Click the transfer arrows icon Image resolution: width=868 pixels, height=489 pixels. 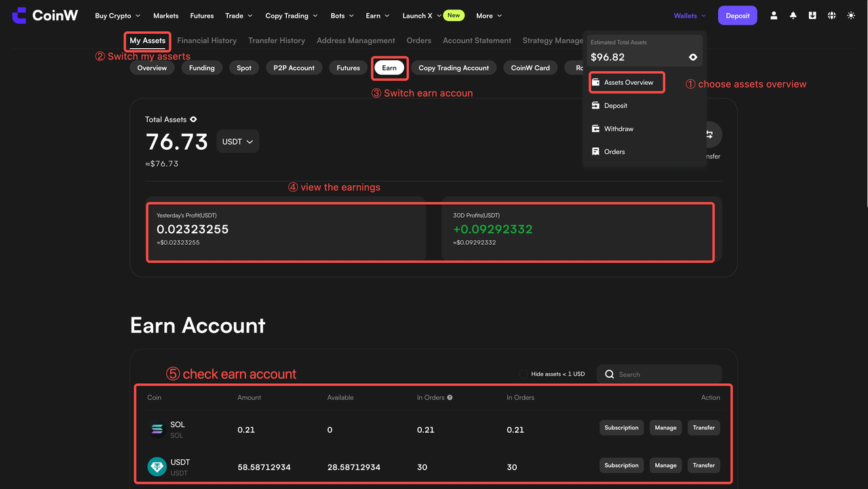pos(709,134)
